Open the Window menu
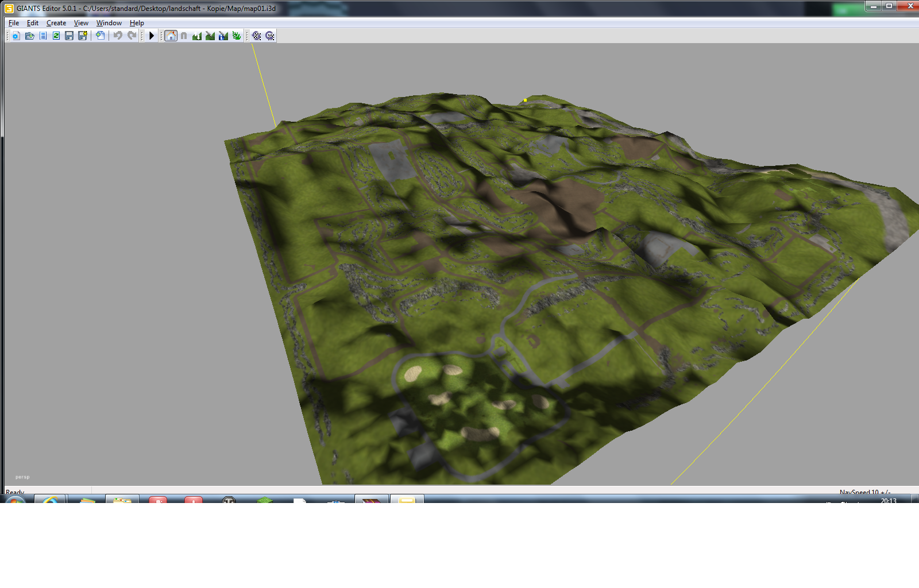The height and width of the screenshot is (588, 919). click(x=109, y=23)
